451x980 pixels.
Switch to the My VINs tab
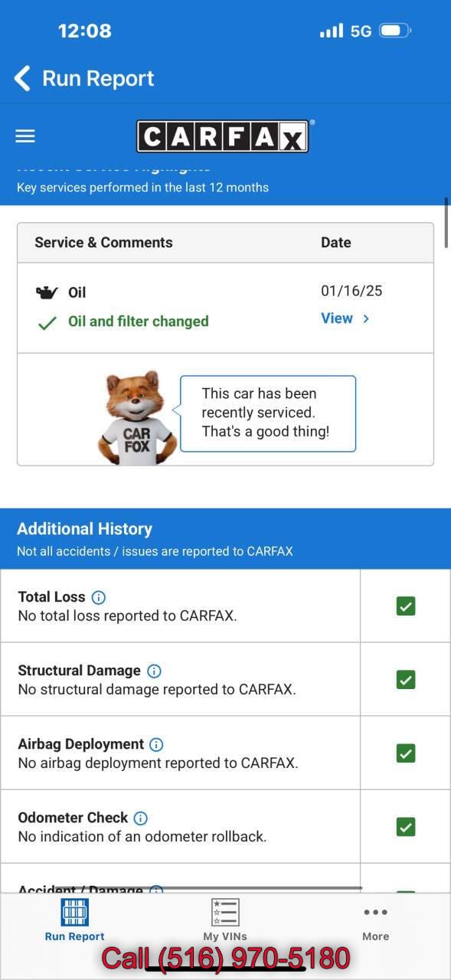pyautogui.click(x=225, y=920)
